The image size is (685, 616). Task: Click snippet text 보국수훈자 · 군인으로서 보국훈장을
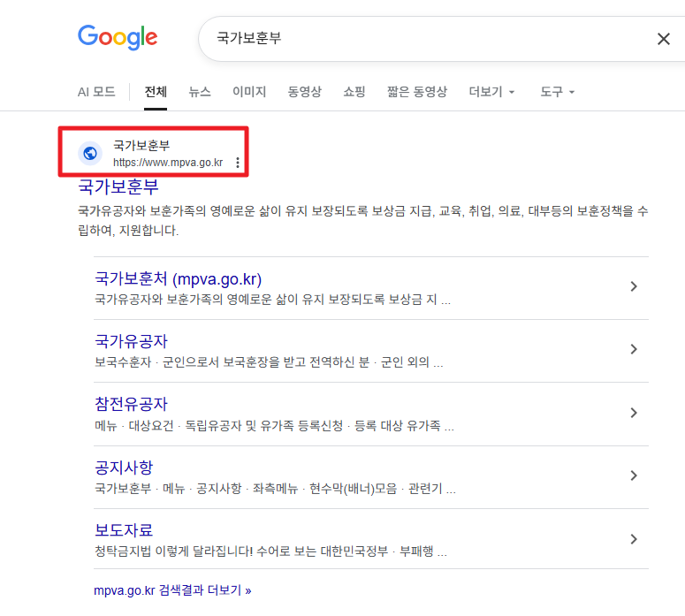coord(269,362)
